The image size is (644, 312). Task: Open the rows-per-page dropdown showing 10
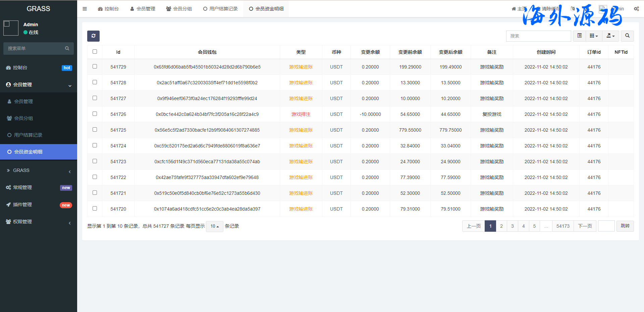point(214,226)
